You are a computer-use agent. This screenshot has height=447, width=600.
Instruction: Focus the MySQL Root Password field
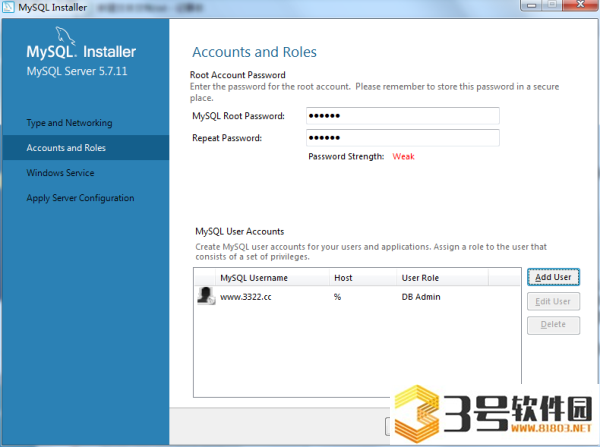click(x=403, y=116)
